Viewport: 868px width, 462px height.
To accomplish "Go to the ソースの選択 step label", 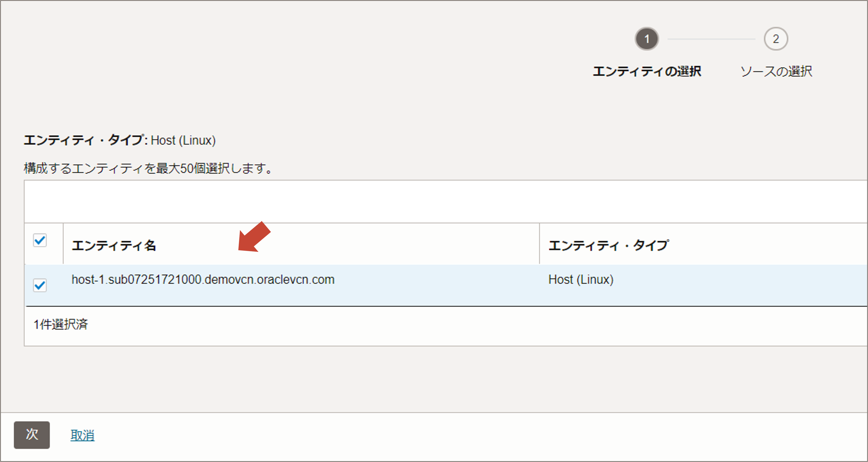I will click(x=776, y=71).
